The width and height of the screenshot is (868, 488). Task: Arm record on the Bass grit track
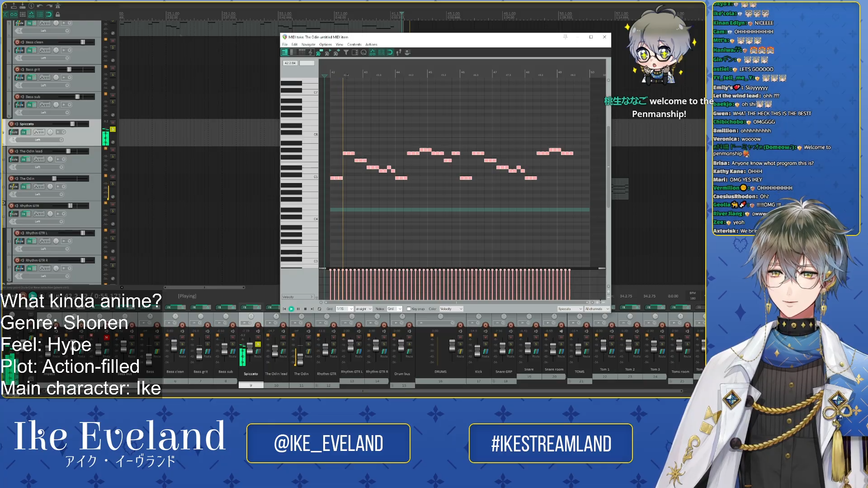pos(17,70)
